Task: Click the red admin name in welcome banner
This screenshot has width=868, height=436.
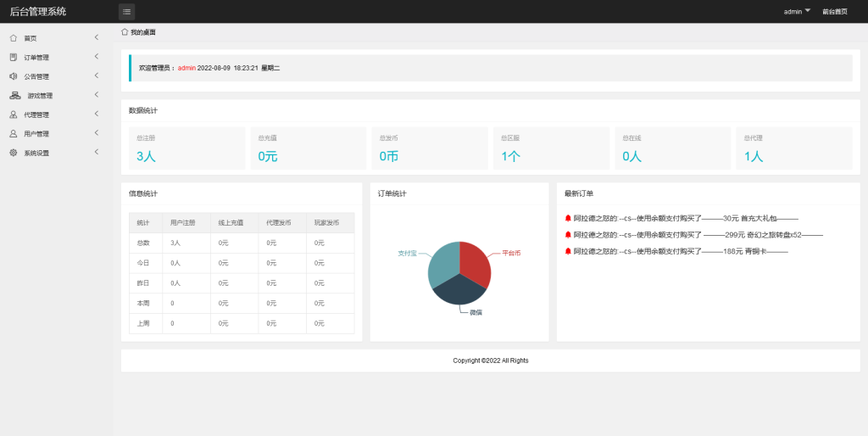Action: click(186, 68)
